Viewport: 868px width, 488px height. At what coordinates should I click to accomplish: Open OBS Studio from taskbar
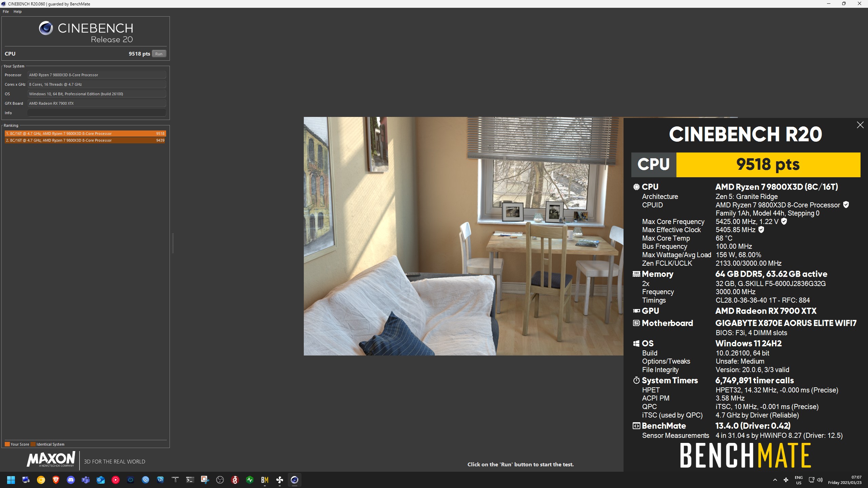(x=220, y=480)
